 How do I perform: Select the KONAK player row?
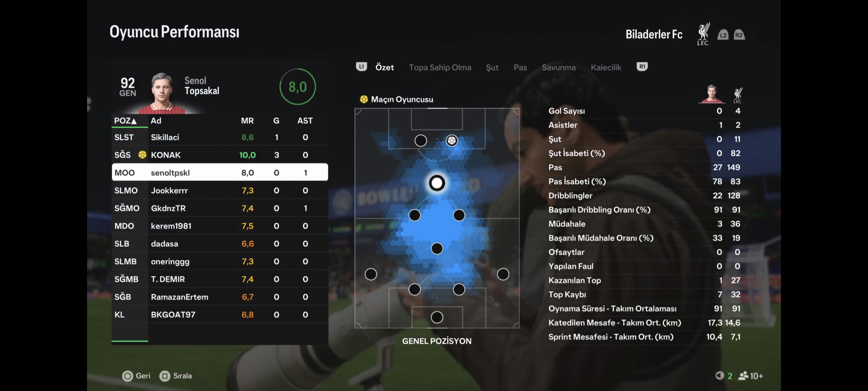click(x=220, y=155)
